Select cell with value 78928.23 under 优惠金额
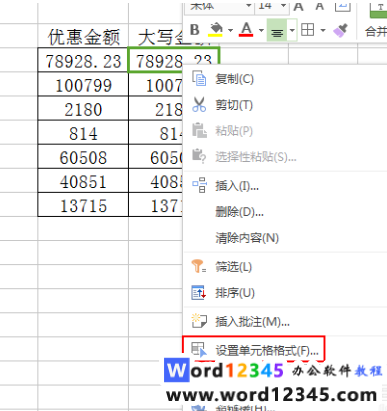Image resolution: width=387 pixels, height=411 pixels. 83,60
